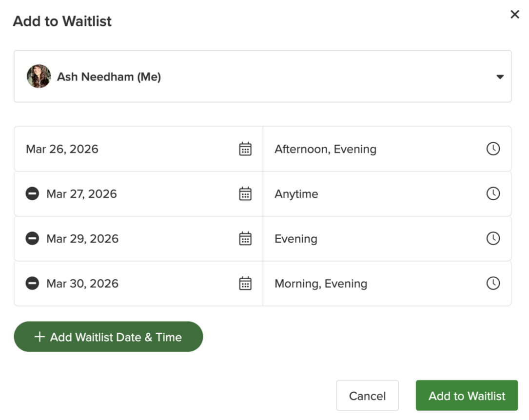
Task: Add a new waitlist date and time
Action: click(x=108, y=336)
